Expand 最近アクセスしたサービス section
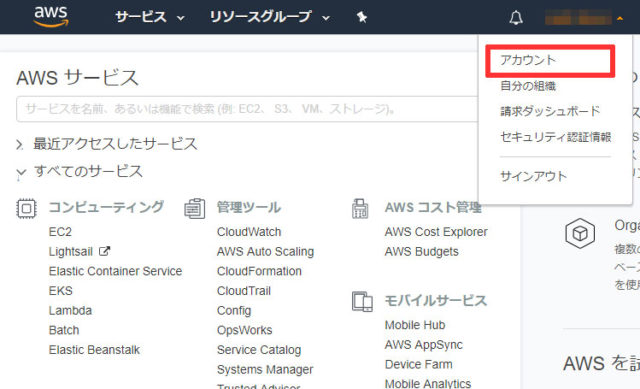Viewport: 640px width, 389px height. [107, 144]
